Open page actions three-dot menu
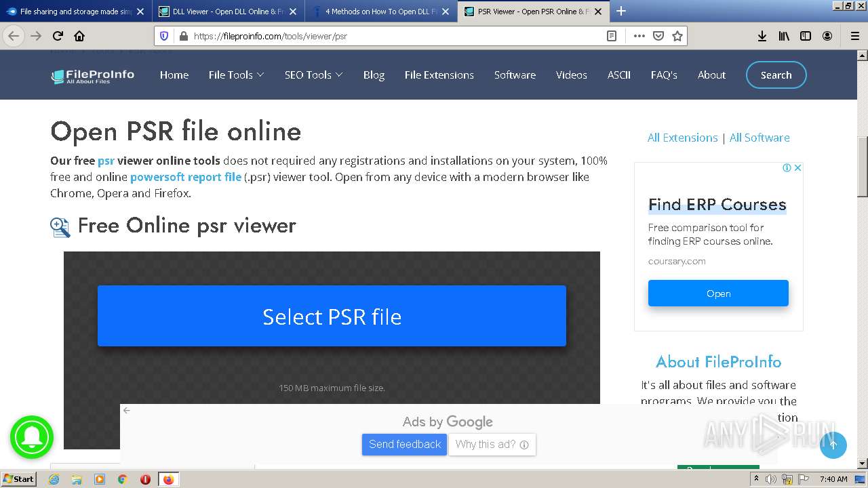The width and height of the screenshot is (868, 488). pyautogui.click(x=639, y=36)
